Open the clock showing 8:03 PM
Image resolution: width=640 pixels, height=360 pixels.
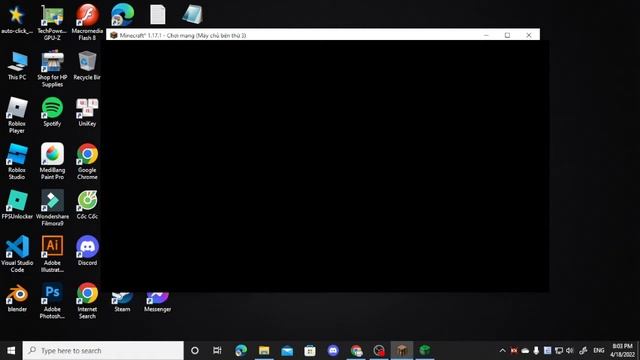point(623,350)
